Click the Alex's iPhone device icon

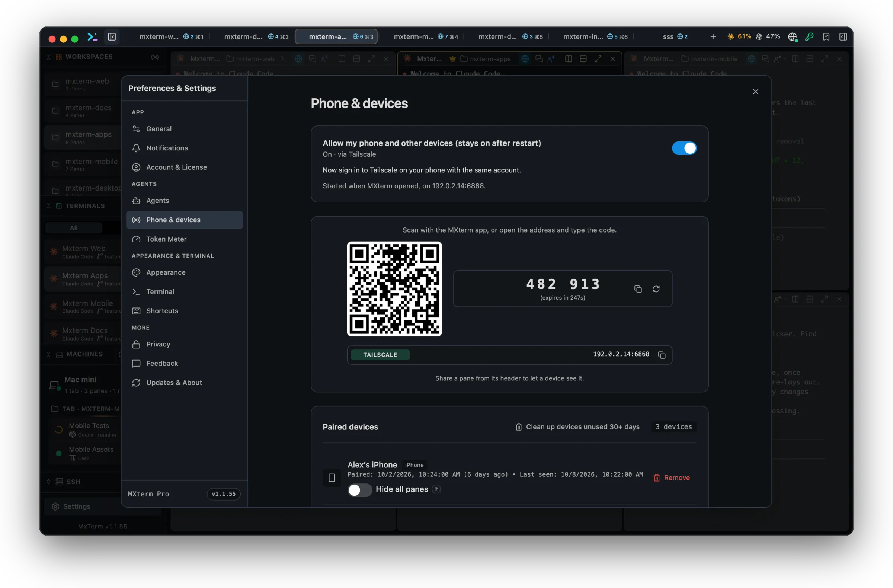click(x=332, y=478)
